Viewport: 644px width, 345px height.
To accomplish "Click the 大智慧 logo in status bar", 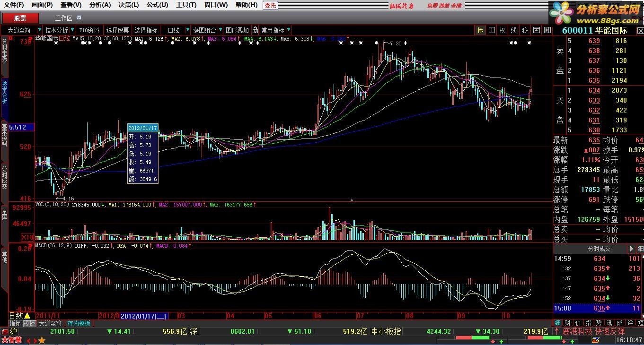I will pyautogui.click(x=11, y=340).
